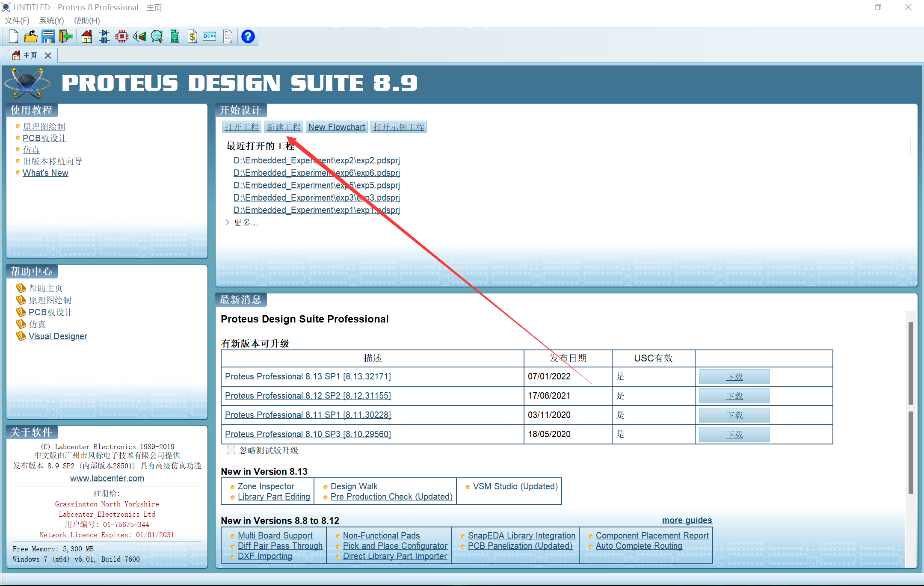
Task: Open Bill of Materials dollar icon
Action: coord(192,37)
